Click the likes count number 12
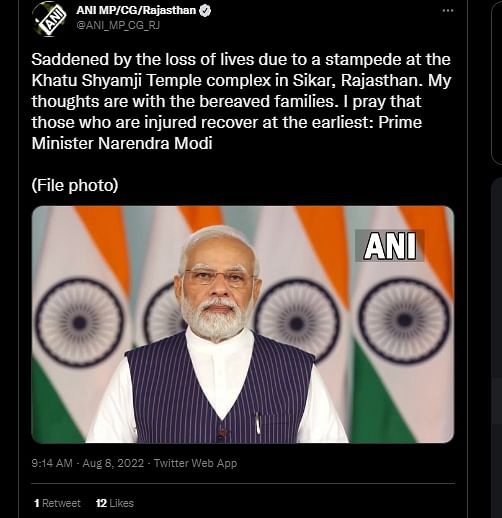The image size is (502, 518). tap(101, 503)
